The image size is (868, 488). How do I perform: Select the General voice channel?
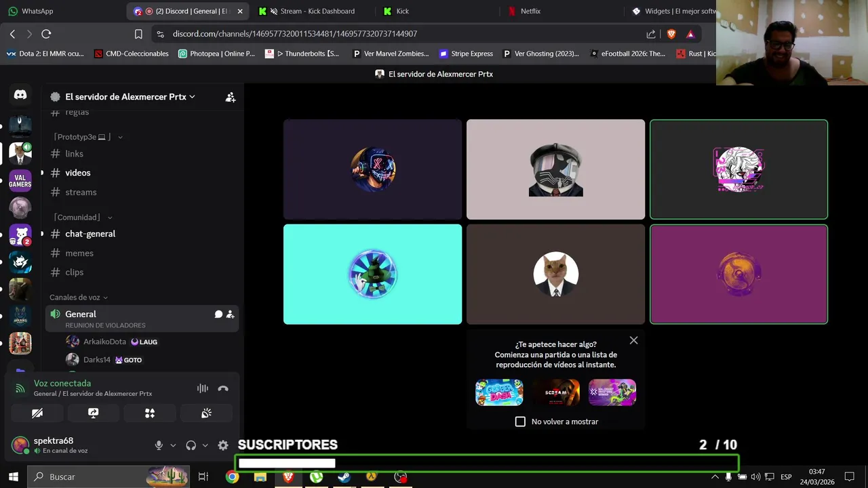[x=142, y=319]
